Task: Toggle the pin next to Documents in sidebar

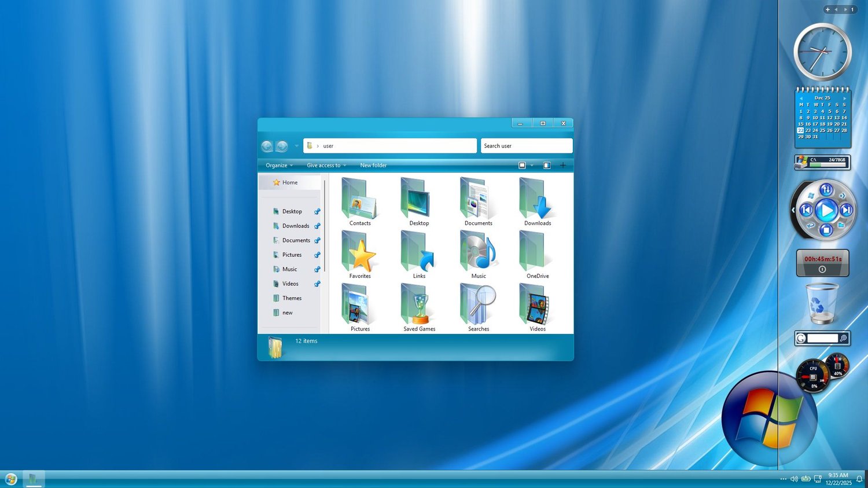Action: click(x=317, y=241)
